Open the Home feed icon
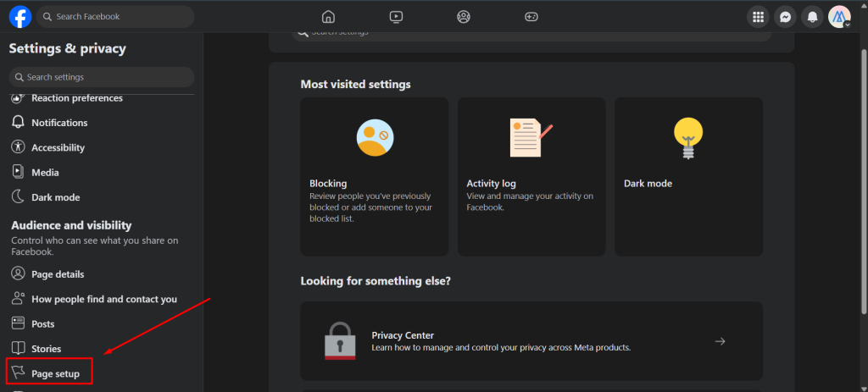Image resolution: width=868 pixels, height=392 pixels. [x=328, y=17]
